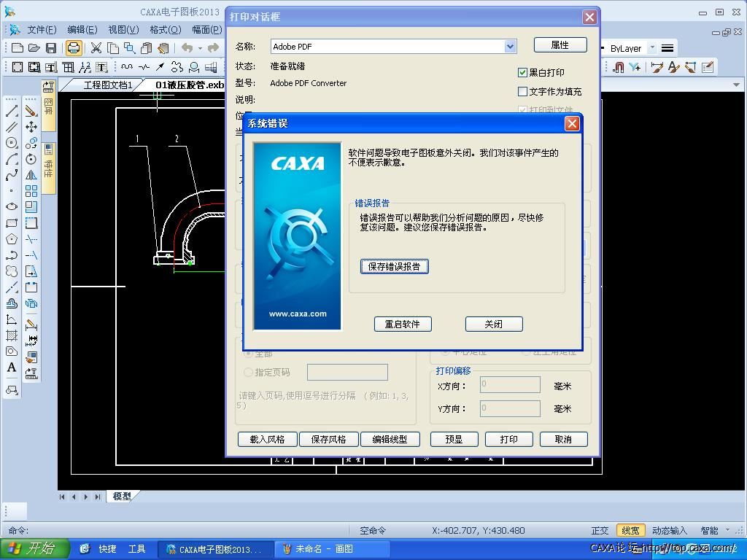Select the Array grid tool
The width and height of the screenshot is (747, 560).
pos(31,191)
